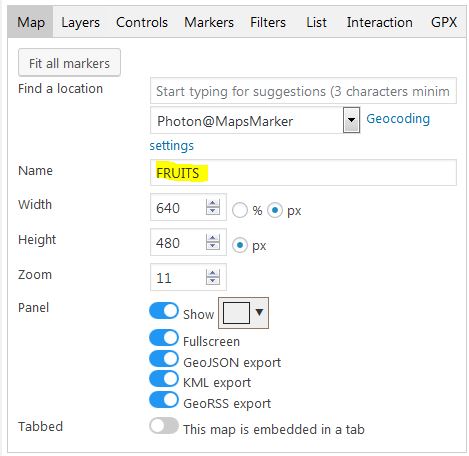Click the Find a location search field
Image resolution: width=469 pixels, height=456 pixels.
point(303,91)
